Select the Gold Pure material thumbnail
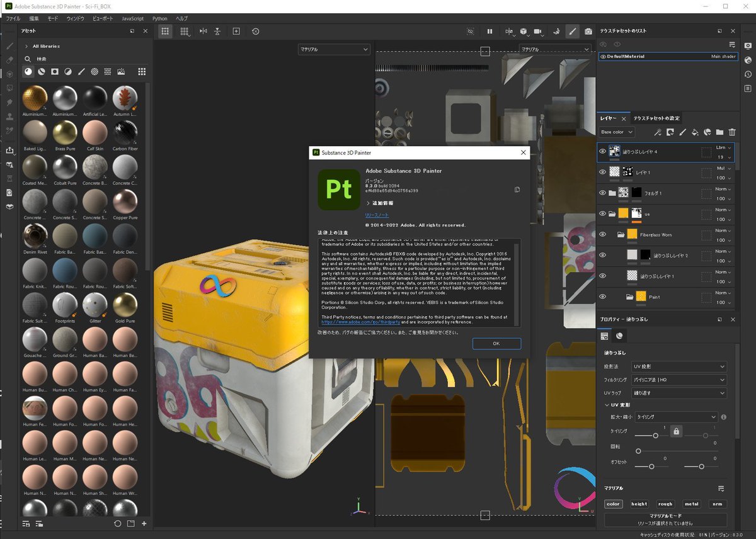Viewport: 756px width, 539px height. click(x=125, y=305)
